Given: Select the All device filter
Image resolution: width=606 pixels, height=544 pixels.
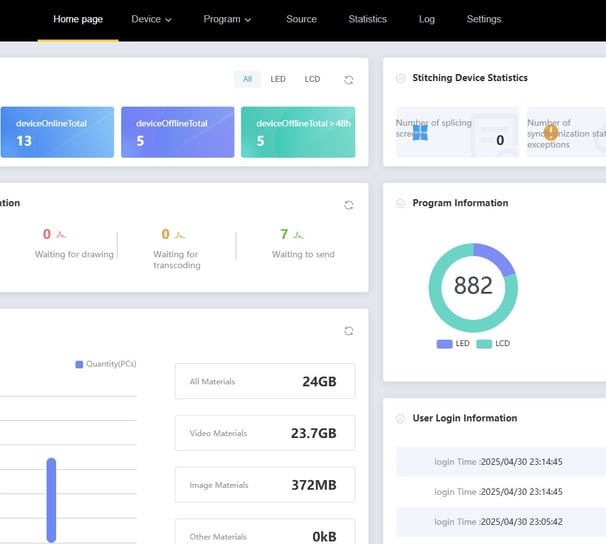Looking at the screenshot, I should (x=247, y=79).
